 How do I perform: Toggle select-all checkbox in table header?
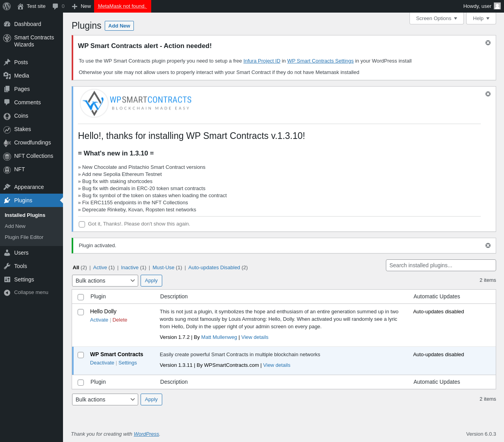coord(81,297)
